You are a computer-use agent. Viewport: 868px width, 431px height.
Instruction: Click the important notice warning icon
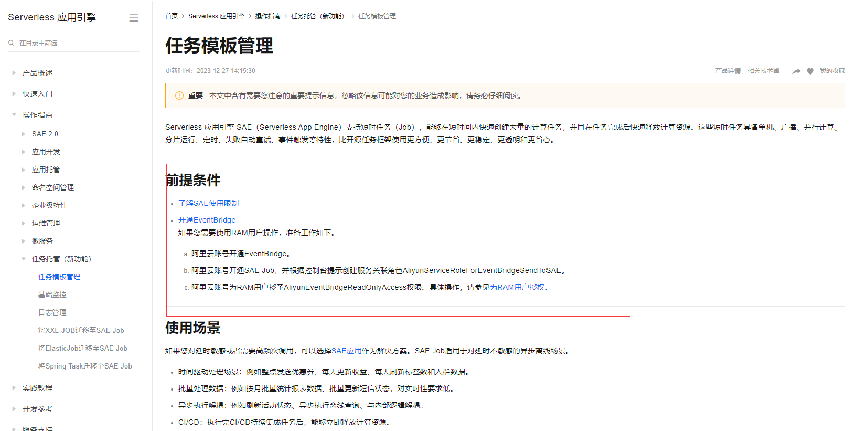pos(179,96)
